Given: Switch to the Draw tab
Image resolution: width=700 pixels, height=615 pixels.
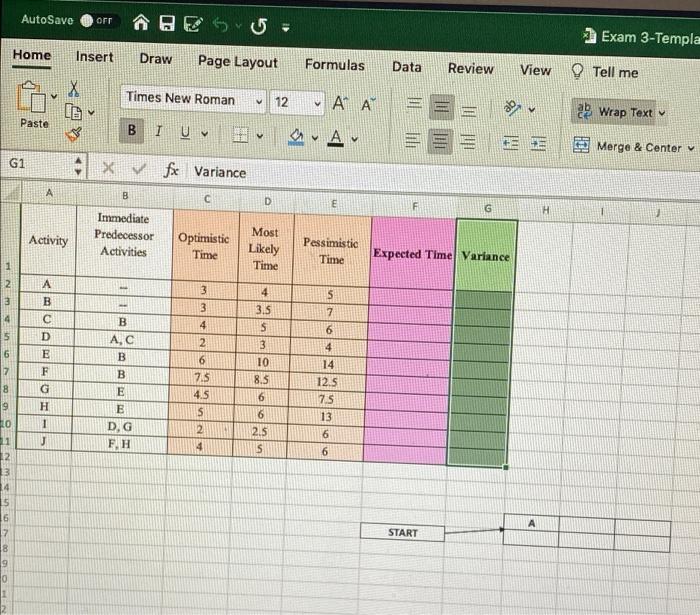Looking at the screenshot, I should click(156, 59).
